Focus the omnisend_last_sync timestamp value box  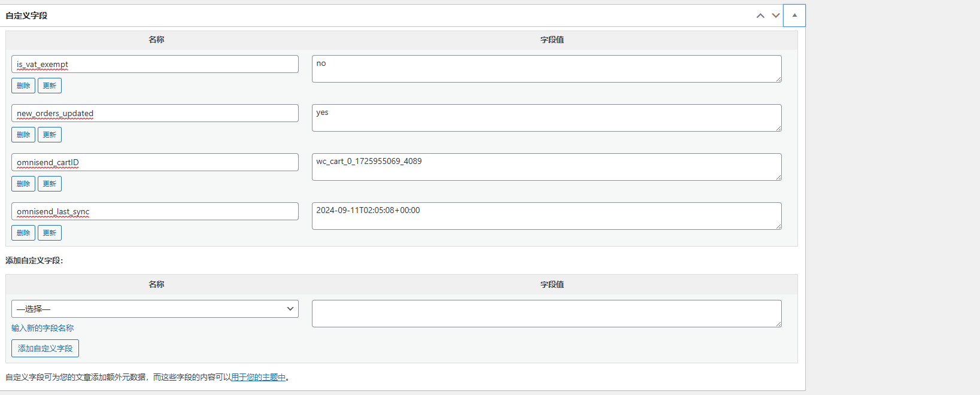pos(547,216)
